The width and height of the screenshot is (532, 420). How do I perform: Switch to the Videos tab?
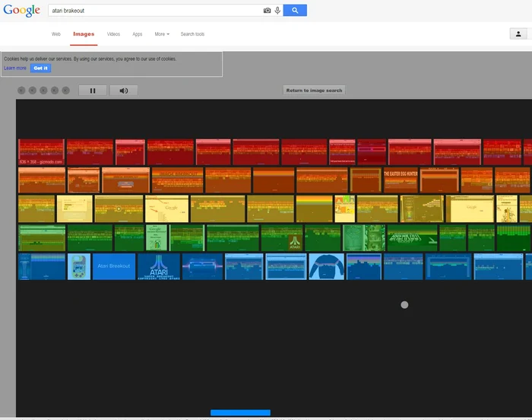[113, 34]
